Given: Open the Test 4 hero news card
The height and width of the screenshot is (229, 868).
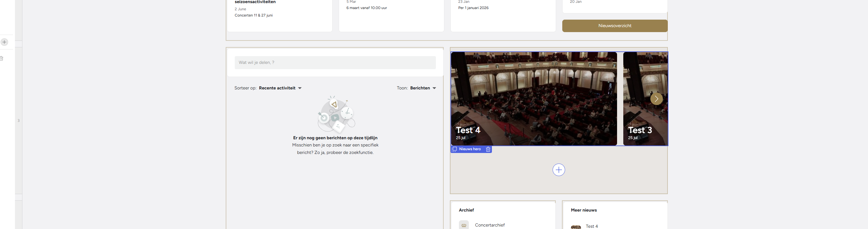Looking at the screenshot, I should tap(534, 98).
